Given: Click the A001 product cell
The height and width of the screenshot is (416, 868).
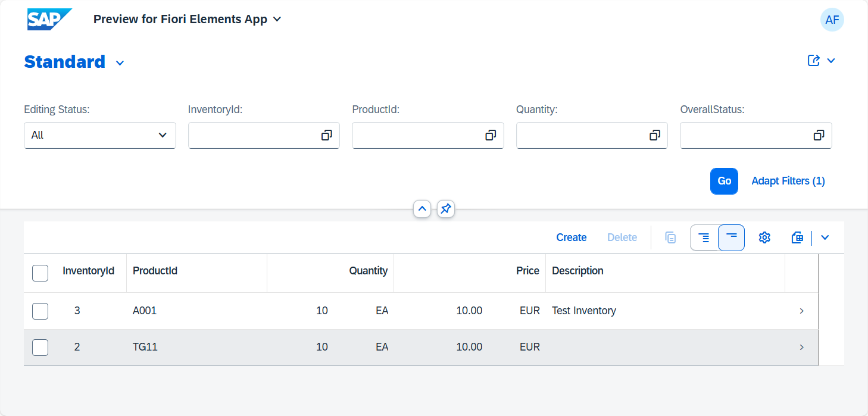Looking at the screenshot, I should [x=145, y=311].
